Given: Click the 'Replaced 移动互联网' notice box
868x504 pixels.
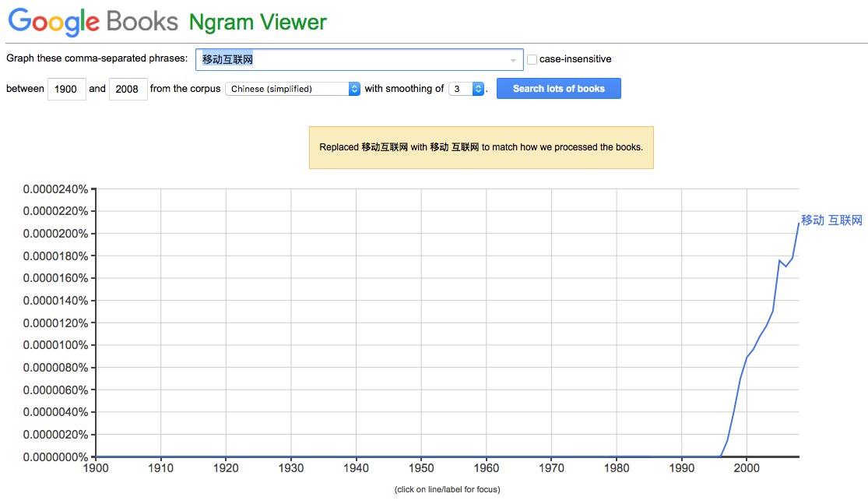Looking at the screenshot, I should (x=481, y=147).
